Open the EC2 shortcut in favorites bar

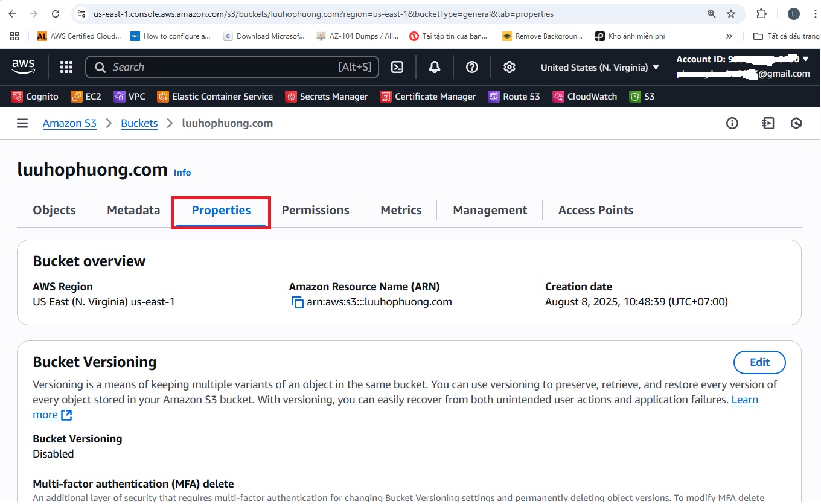tap(86, 97)
